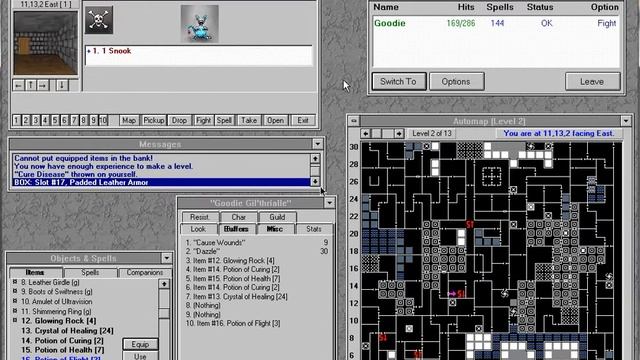Screen dimensions: 640x360
Task: Toggle equipped marker for Boots of Swiftness
Action: [x=15, y=291]
